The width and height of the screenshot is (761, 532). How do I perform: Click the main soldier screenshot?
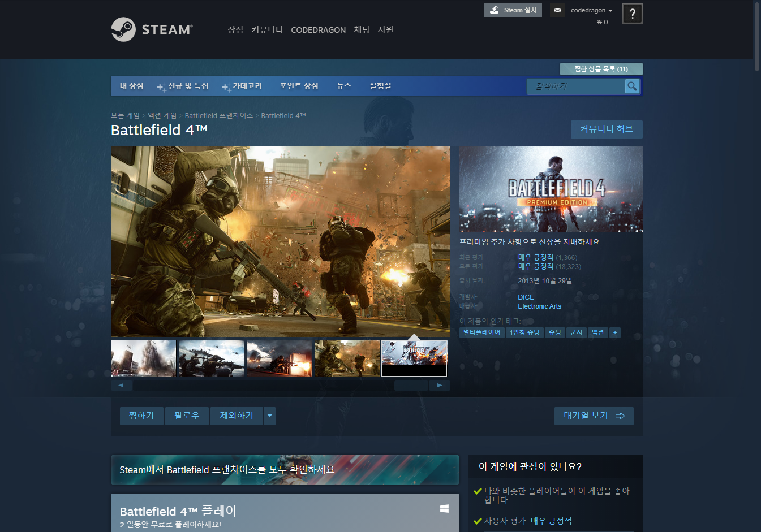point(281,241)
